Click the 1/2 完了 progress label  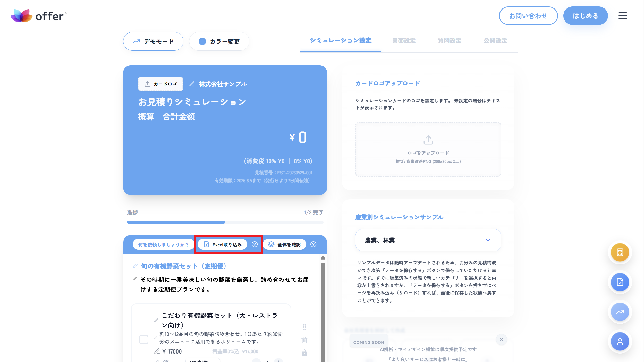[313, 212]
